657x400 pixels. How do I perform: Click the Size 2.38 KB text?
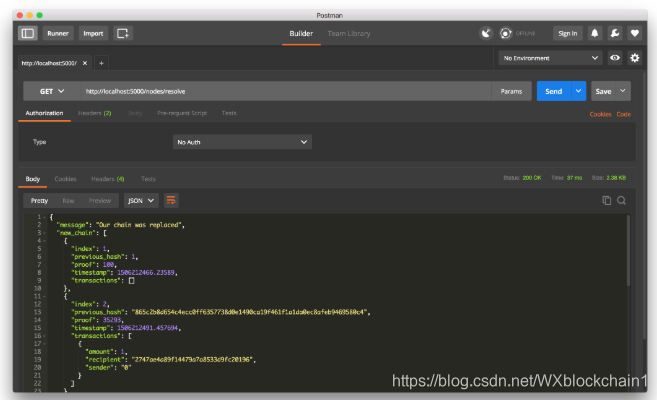click(x=609, y=178)
